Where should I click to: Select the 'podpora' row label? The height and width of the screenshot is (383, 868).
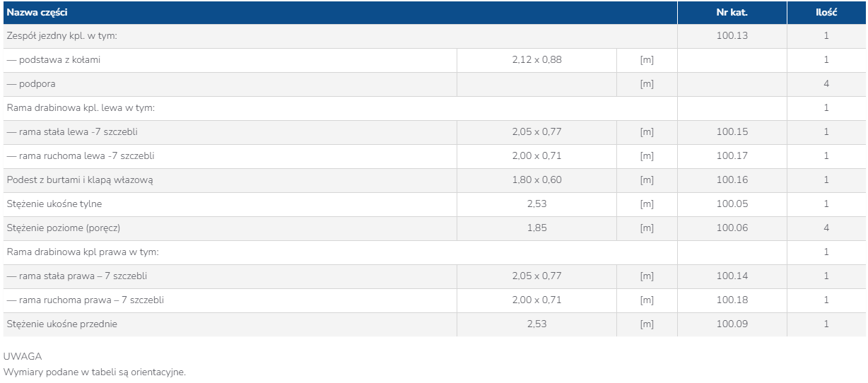click(31, 84)
